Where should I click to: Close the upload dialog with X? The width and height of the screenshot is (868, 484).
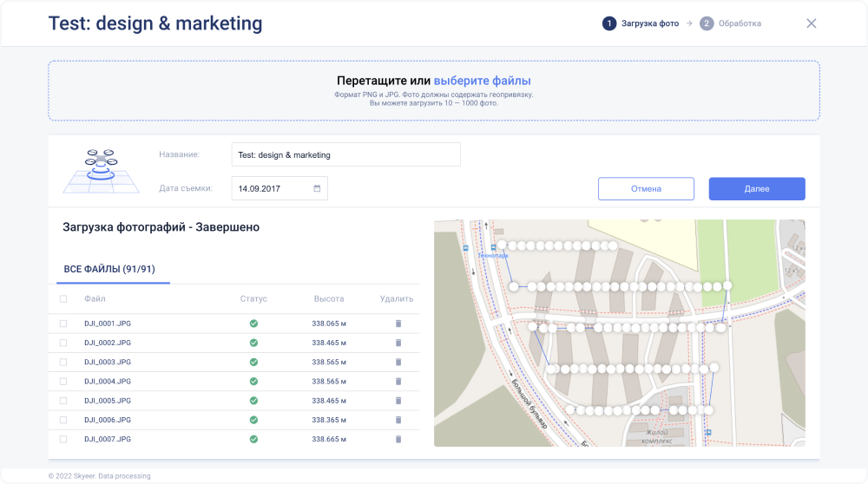[812, 23]
